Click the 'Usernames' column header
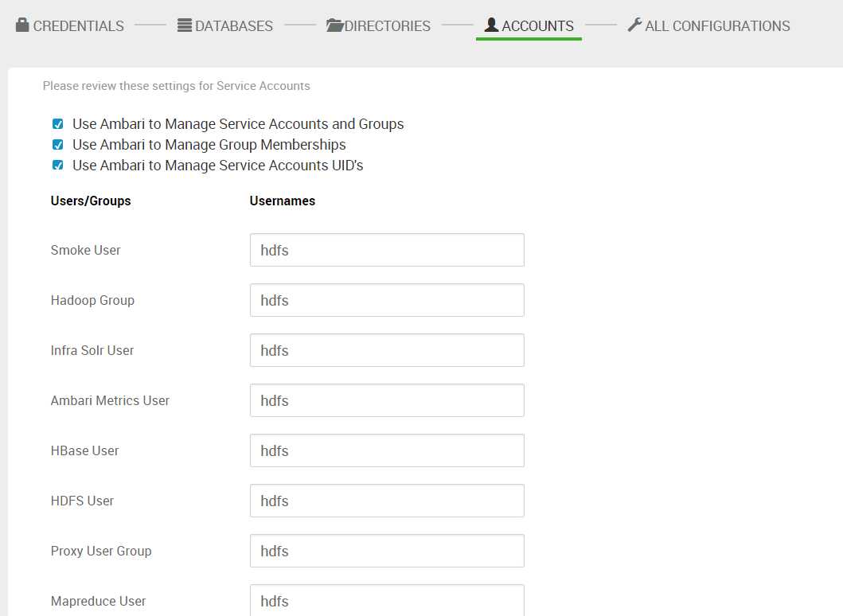This screenshot has height=616, width=843. click(x=283, y=201)
